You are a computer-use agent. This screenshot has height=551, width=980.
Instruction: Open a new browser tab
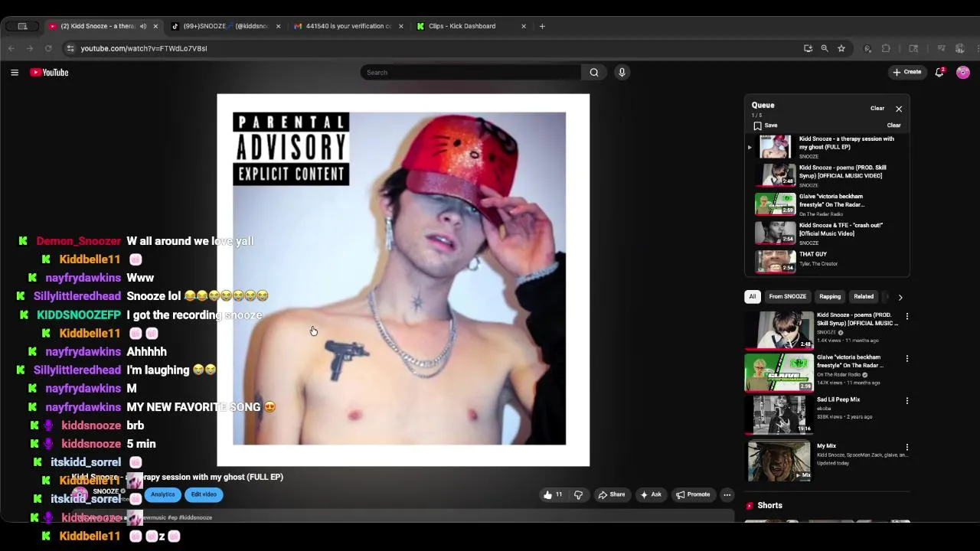542,26
